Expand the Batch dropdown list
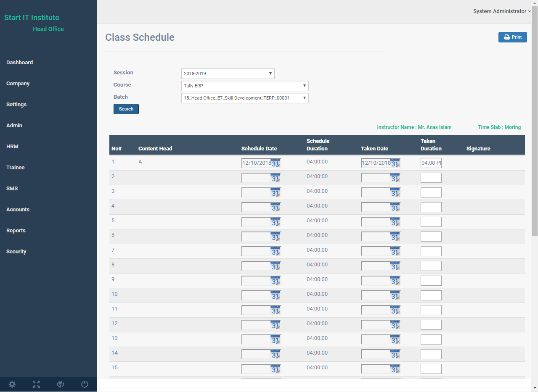This screenshot has height=392, width=538. pyautogui.click(x=245, y=98)
